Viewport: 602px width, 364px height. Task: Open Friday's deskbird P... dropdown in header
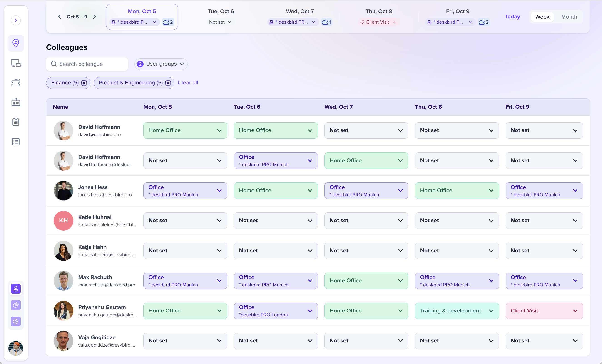[x=450, y=22]
